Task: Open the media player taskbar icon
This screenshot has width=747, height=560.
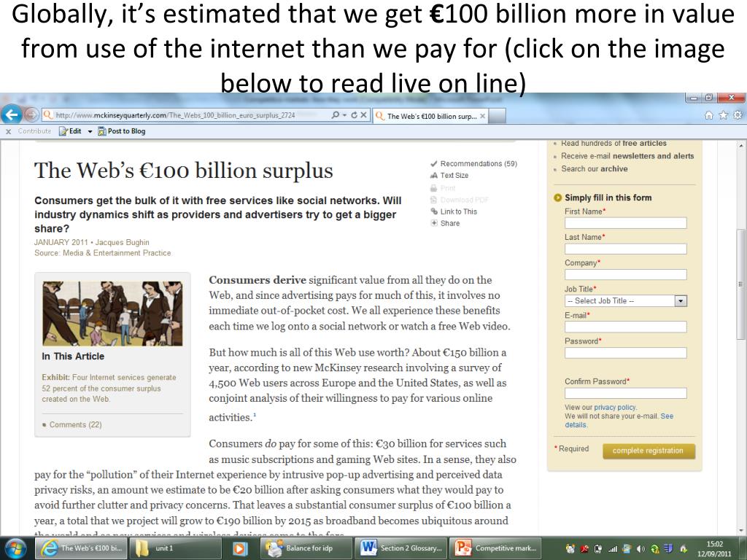Action: click(x=239, y=548)
